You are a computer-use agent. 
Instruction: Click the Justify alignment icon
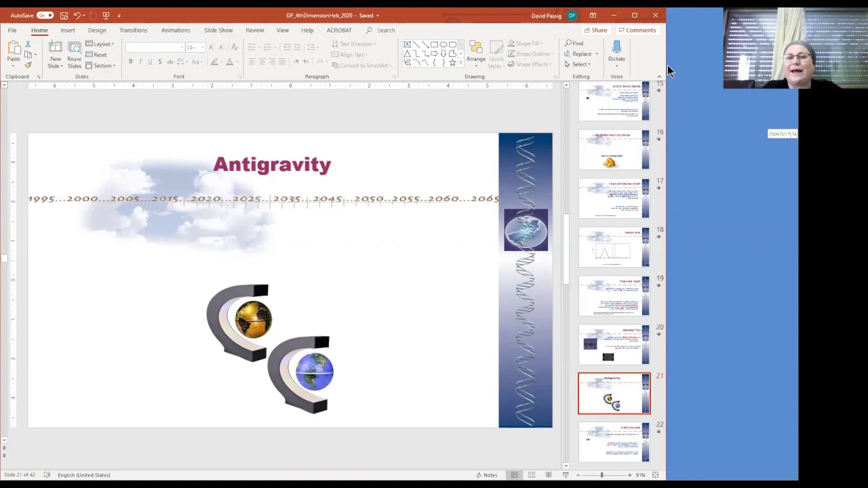(x=281, y=62)
